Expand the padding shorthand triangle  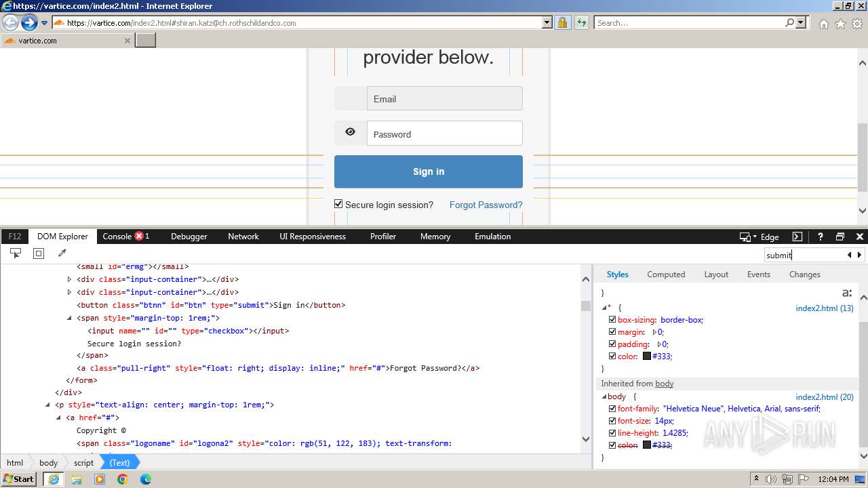659,344
